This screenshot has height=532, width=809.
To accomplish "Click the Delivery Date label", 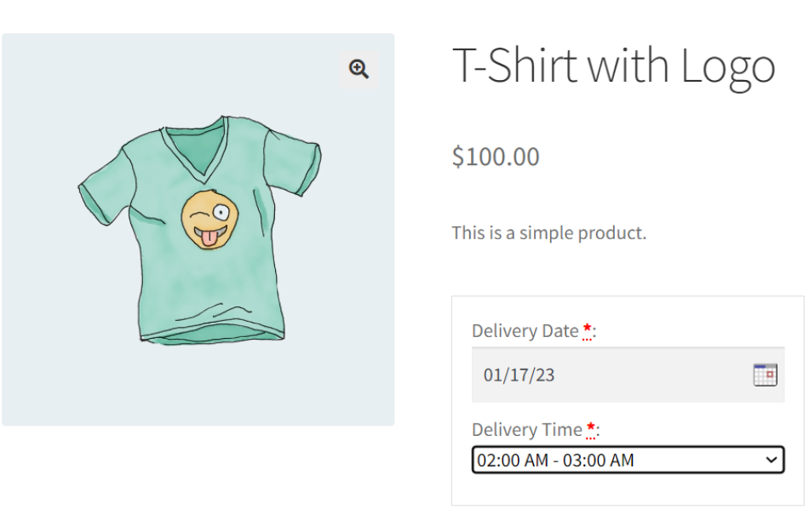I will pos(524,330).
